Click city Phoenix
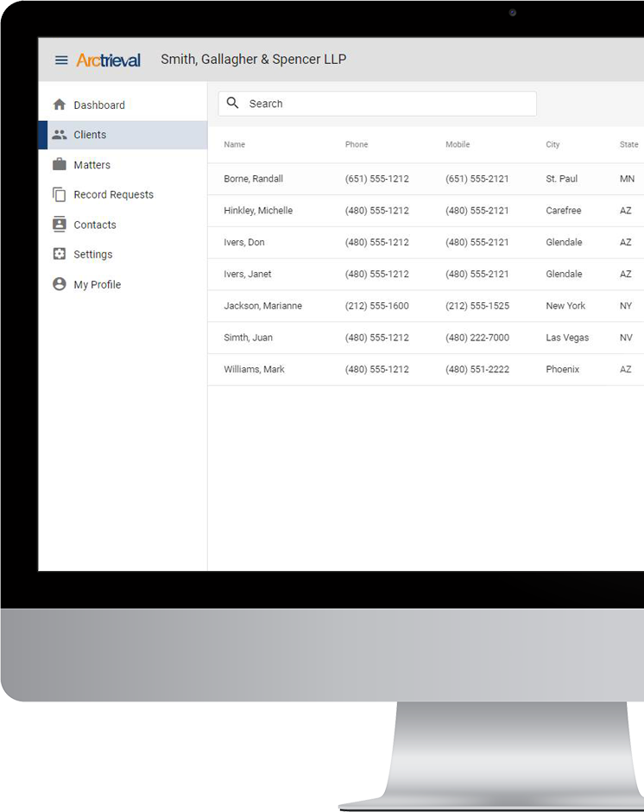644x812 pixels. coord(562,369)
